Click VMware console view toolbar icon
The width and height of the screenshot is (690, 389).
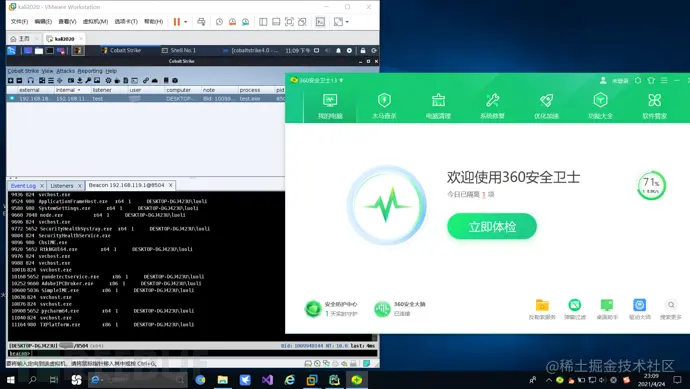320,22
